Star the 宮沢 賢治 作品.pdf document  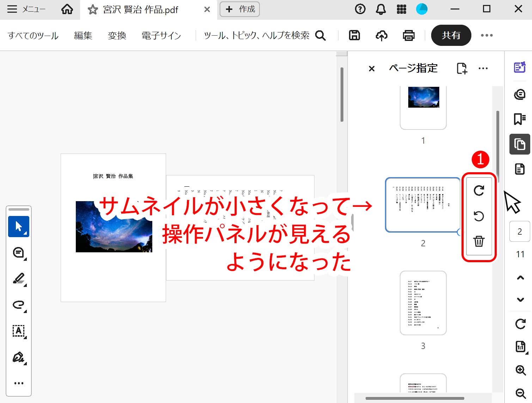pyautogui.click(x=93, y=10)
